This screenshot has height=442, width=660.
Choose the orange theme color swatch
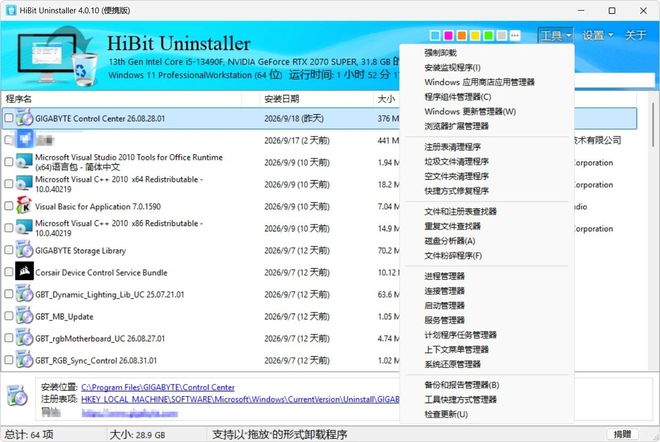pos(462,36)
